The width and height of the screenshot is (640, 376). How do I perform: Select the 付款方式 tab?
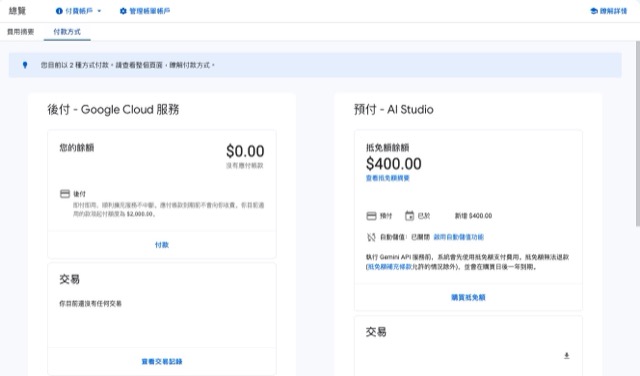pos(67,31)
